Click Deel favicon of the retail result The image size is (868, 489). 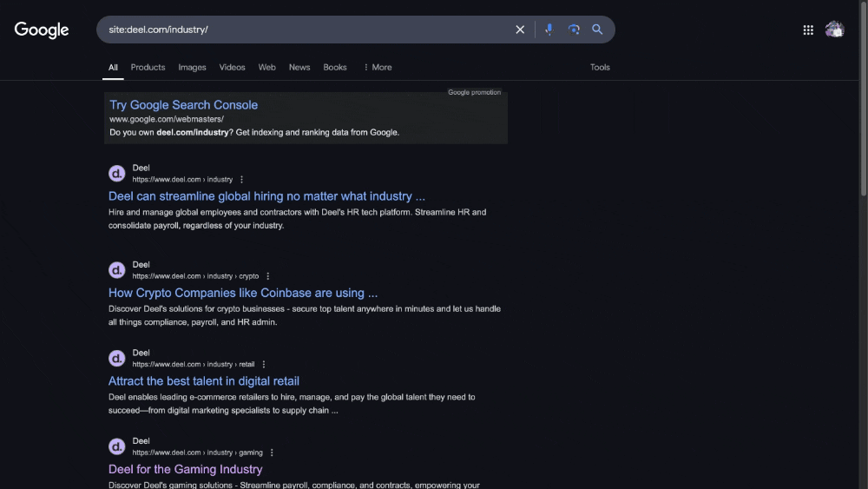click(117, 359)
